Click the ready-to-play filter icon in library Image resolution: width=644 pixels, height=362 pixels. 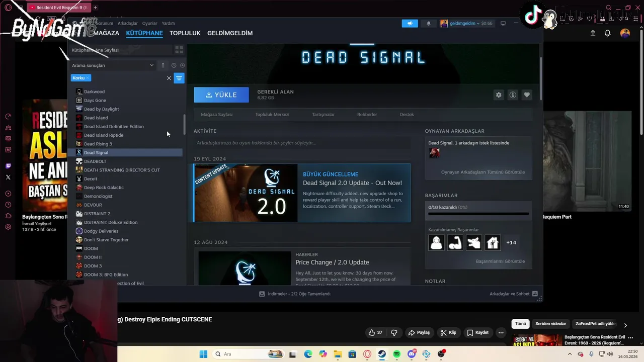click(x=182, y=65)
